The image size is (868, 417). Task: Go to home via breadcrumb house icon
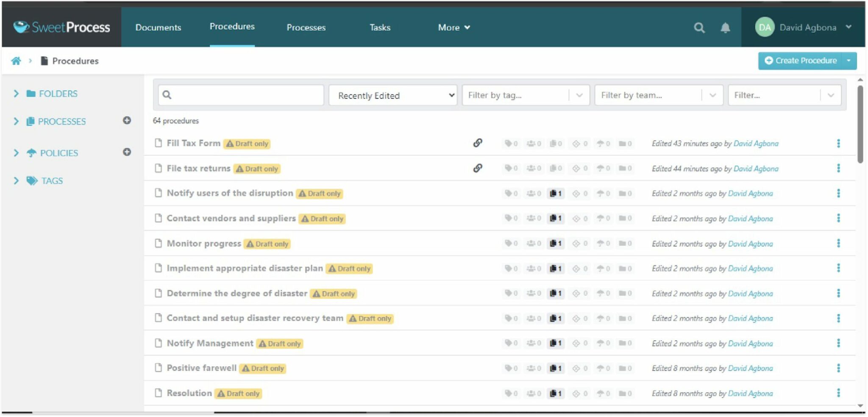(x=16, y=61)
